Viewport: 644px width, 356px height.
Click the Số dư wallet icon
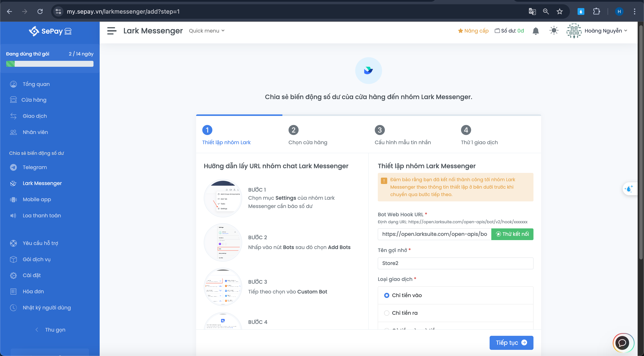[497, 31]
